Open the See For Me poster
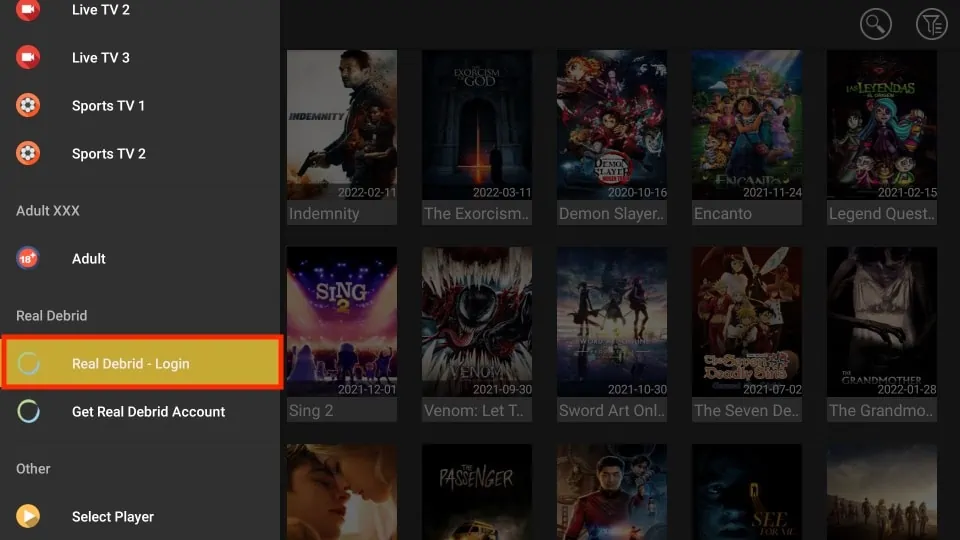This screenshot has height=540, width=960. pyautogui.click(x=746, y=492)
